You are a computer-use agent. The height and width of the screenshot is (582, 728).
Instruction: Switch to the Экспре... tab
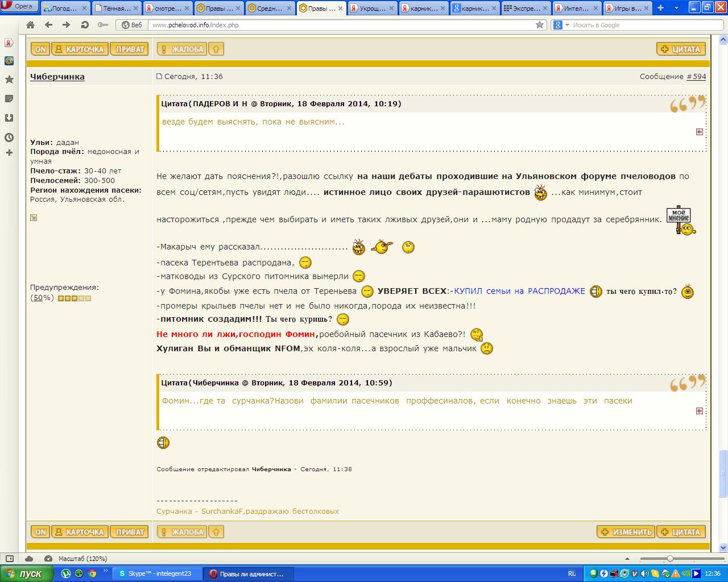[527, 8]
